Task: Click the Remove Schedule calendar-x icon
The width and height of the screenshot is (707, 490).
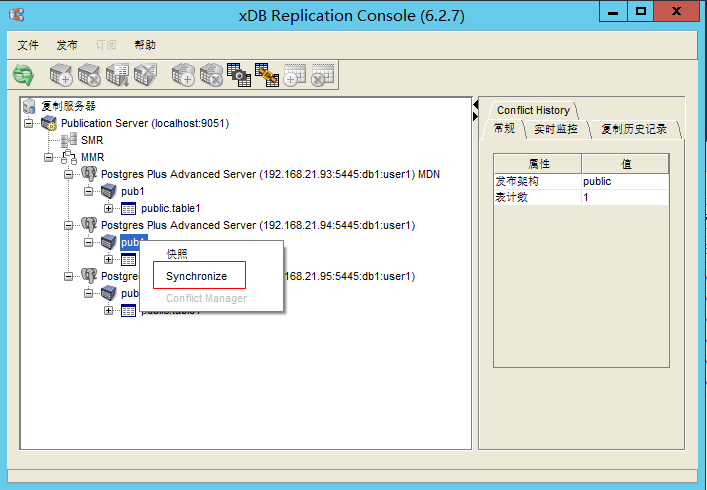Action: (323, 75)
